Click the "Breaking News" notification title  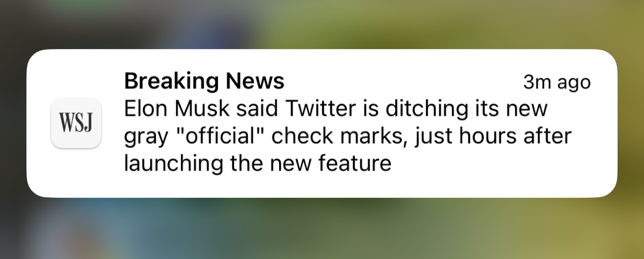[204, 82]
